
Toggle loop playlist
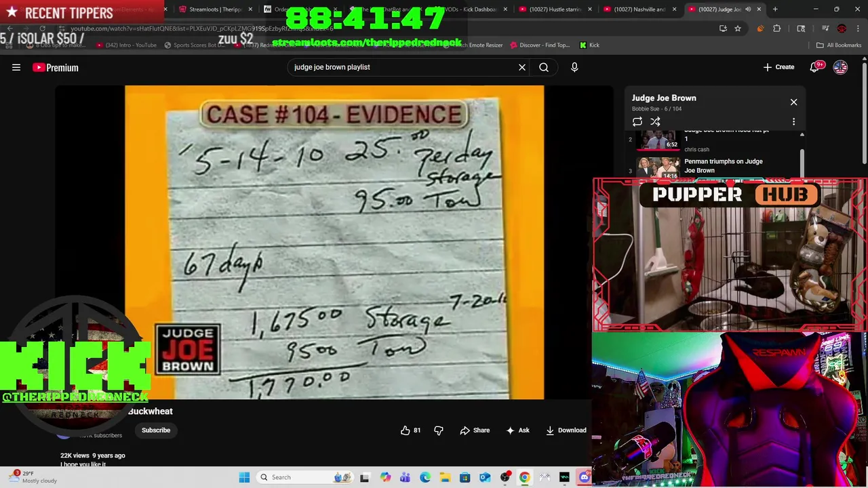(x=637, y=122)
